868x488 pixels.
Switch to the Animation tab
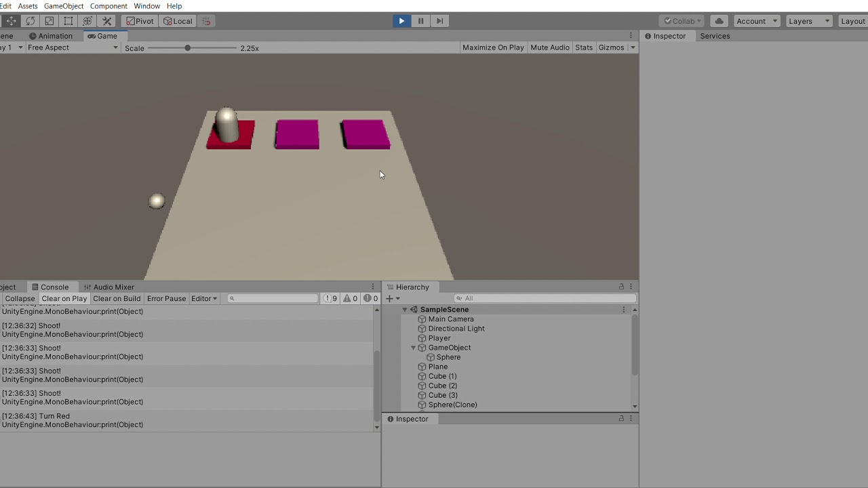click(x=51, y=36)
